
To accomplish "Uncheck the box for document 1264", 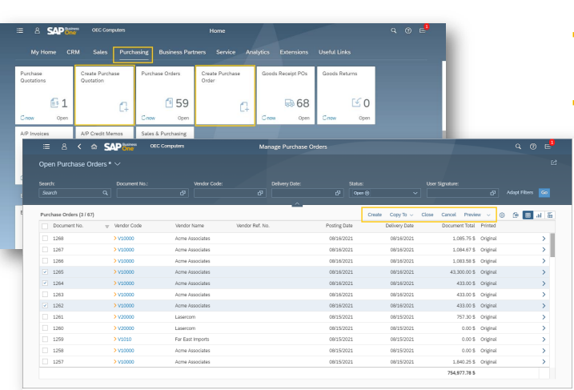I will (45, 283).
